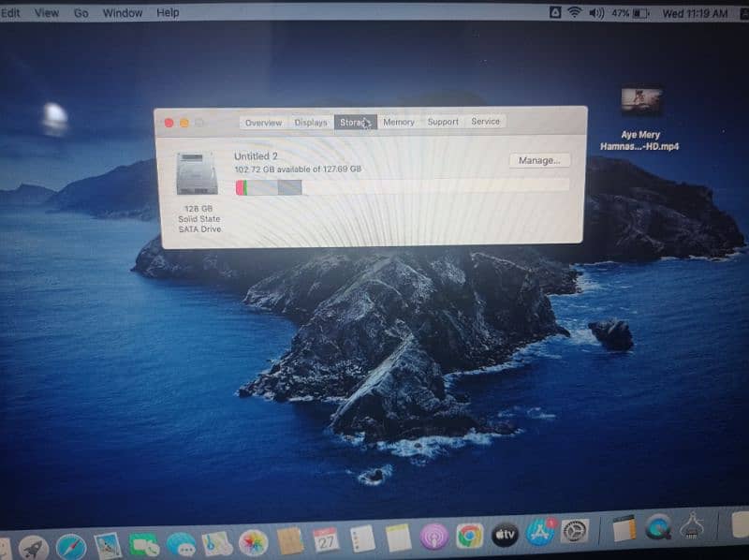The image size is (749, 560).
Task: Select the Memory tab
Action: coord(398,122)
